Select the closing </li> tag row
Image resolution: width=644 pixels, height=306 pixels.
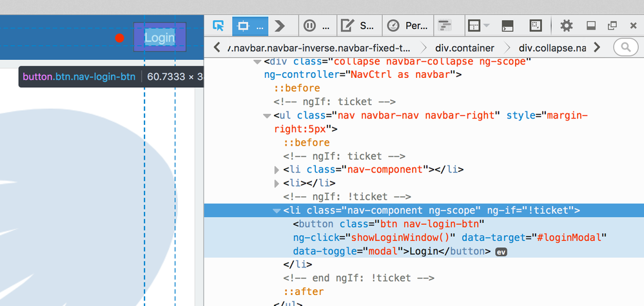297,265
